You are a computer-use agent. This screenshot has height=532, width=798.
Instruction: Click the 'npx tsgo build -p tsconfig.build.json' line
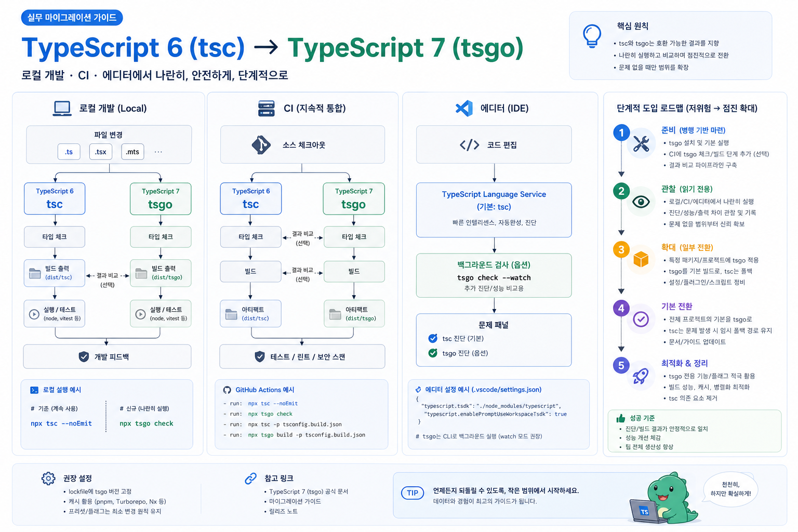(307, 435)
